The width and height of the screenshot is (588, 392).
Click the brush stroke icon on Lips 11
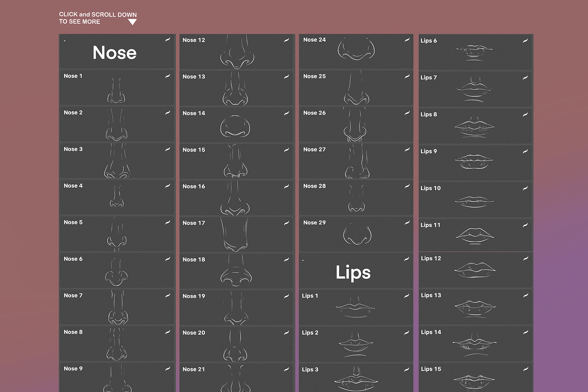pyautogui.click(x=525, y=225)
